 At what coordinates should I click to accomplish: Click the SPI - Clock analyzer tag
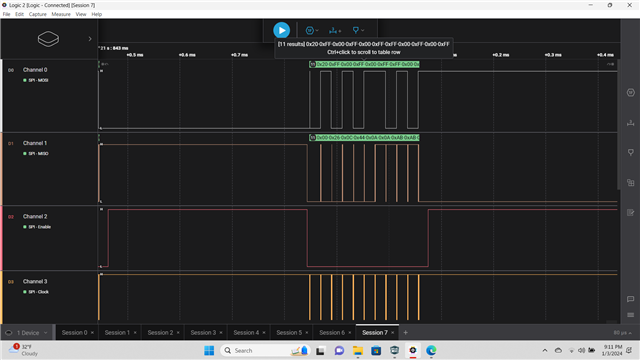click(x=36, y=292)
